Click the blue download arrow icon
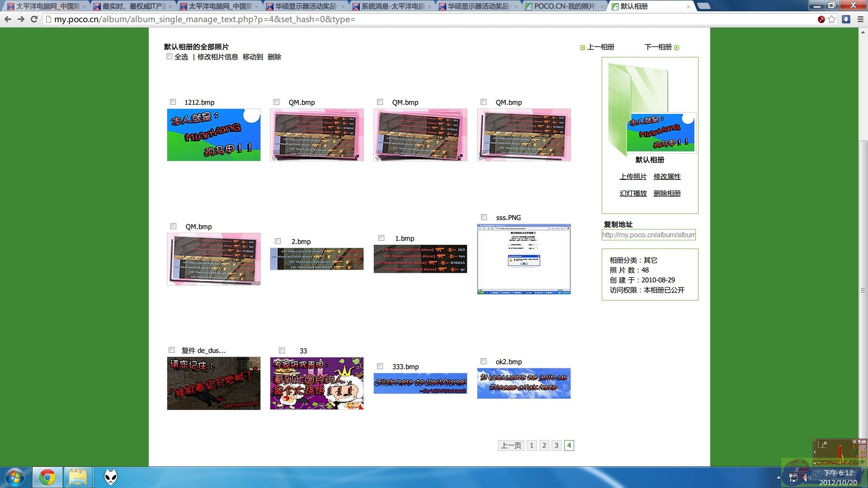This screenshot has height=488, width=868. (846, 19)
